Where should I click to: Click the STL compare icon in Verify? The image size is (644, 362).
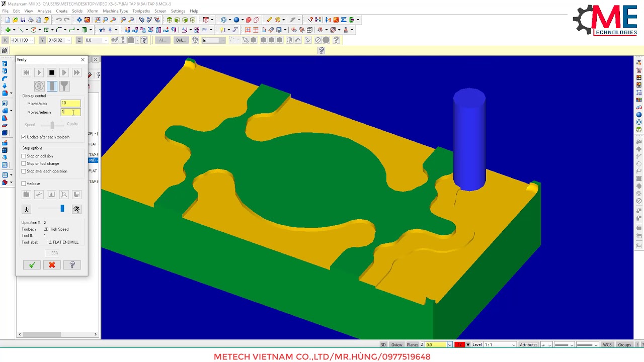pos(64,195)
